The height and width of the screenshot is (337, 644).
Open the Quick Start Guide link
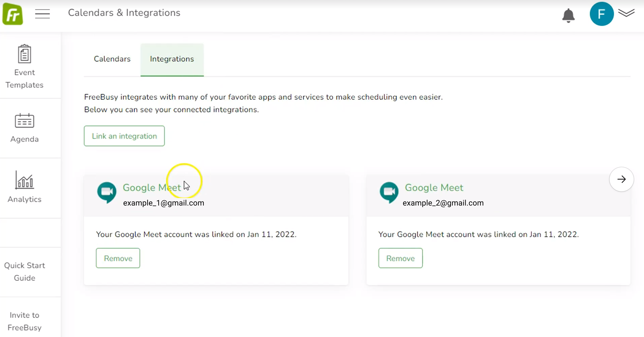pos(25,272)
